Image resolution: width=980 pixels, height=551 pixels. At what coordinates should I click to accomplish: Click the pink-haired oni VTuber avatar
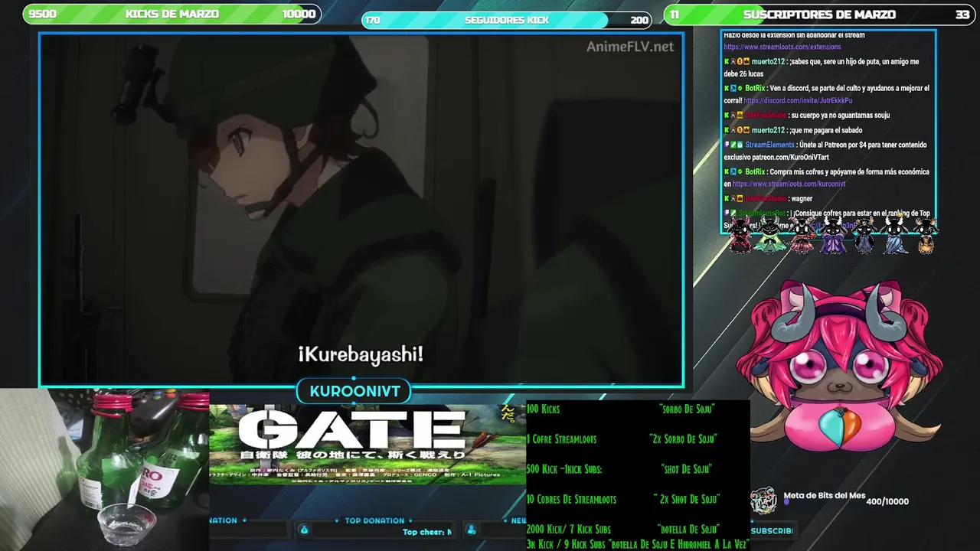coord(840,366)
